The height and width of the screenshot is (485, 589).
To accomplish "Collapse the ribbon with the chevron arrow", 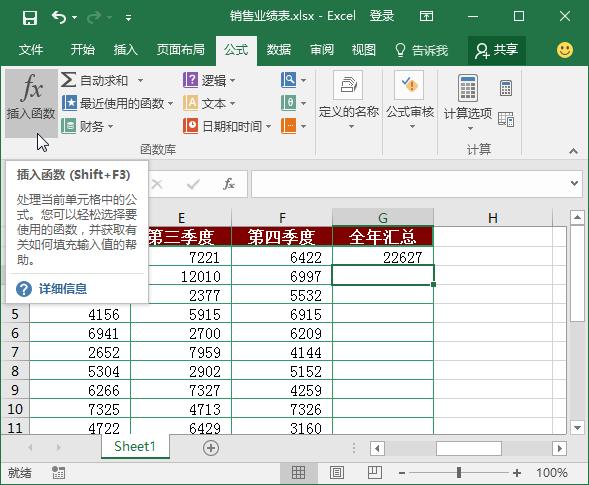I will [573, 151].
